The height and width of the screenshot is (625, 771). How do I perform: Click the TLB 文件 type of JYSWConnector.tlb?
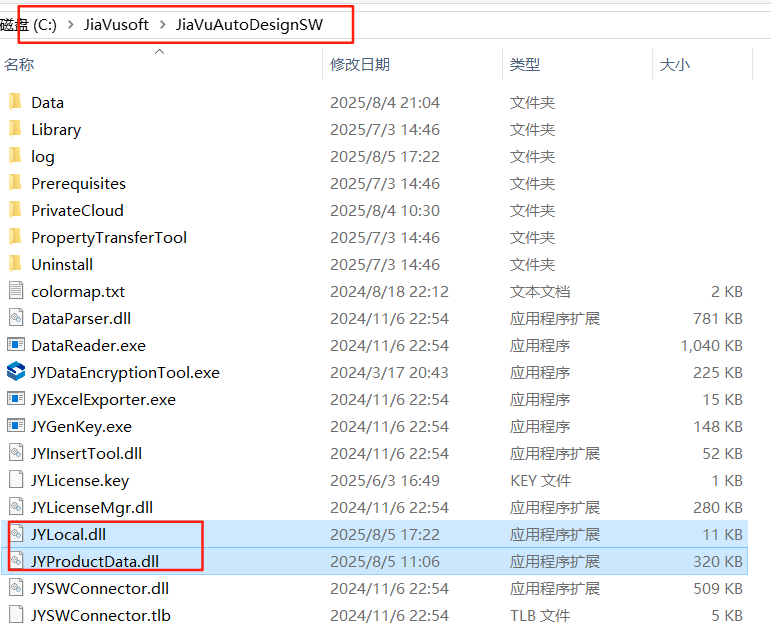pos(540,615)
